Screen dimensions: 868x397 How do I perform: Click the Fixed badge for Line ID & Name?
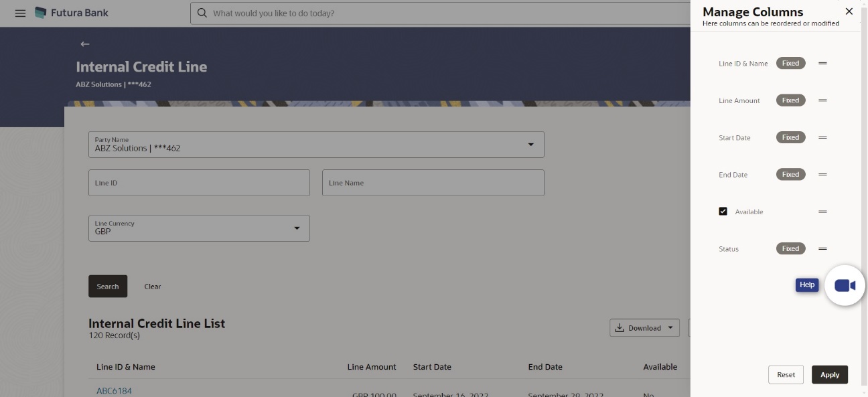coord(790,63)
